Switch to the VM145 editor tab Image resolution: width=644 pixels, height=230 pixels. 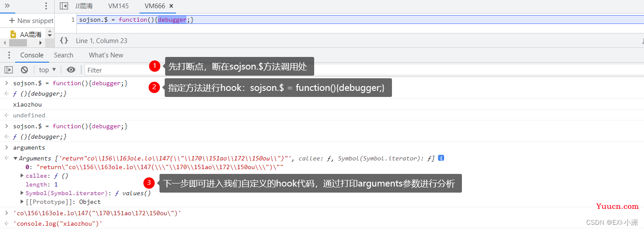119,6
